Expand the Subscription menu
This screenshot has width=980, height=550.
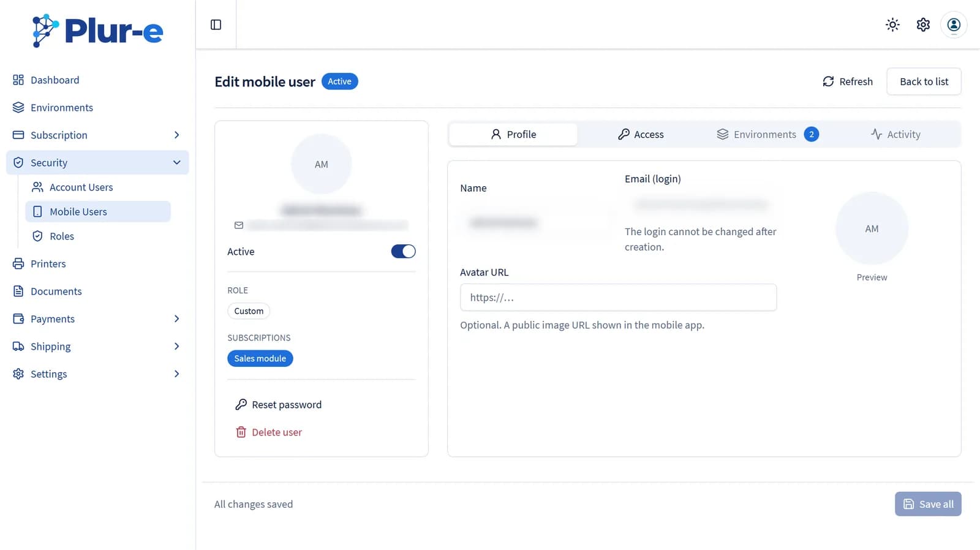pos(97,135)
